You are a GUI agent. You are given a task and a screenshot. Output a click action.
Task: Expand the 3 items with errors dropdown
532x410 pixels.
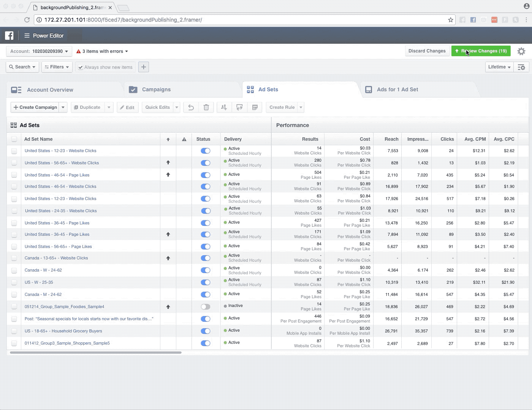point(102,51)
